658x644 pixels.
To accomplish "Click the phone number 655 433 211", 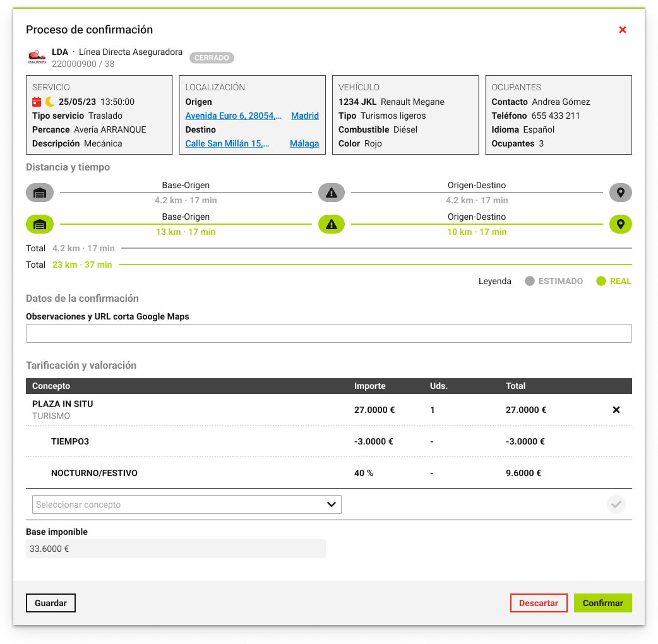I will pyautogui.click(x=556, y=116).
